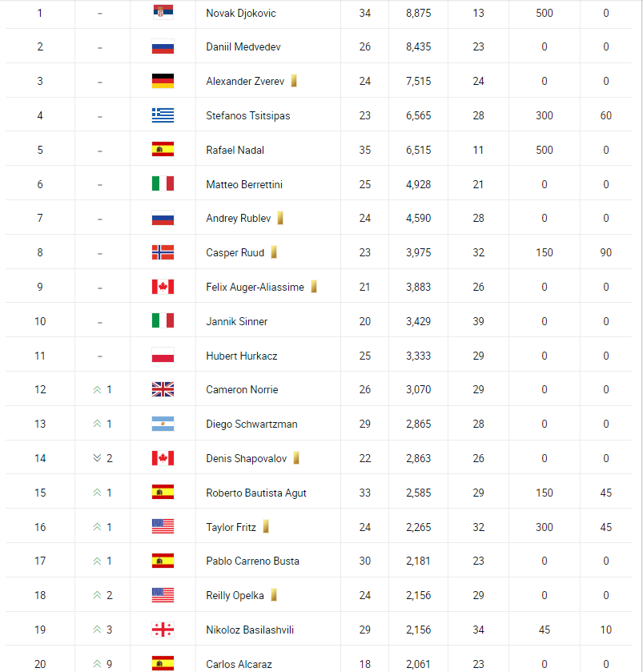Image resolution: width=643 pixels, height=672 pixels.
Task: Click the down arrow in Denis Shapovalov's row
Action: [97, 458]
